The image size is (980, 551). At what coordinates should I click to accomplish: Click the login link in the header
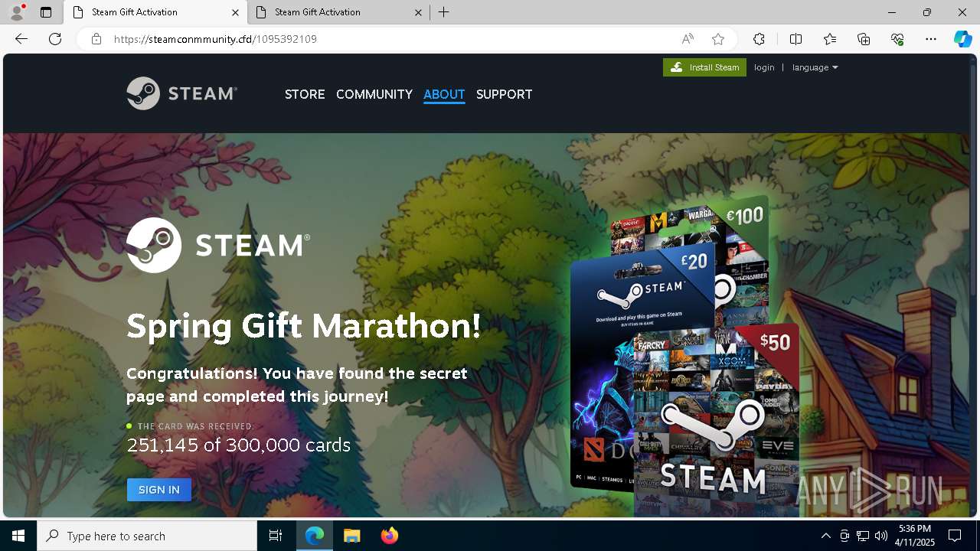click(x=764, y=67)
